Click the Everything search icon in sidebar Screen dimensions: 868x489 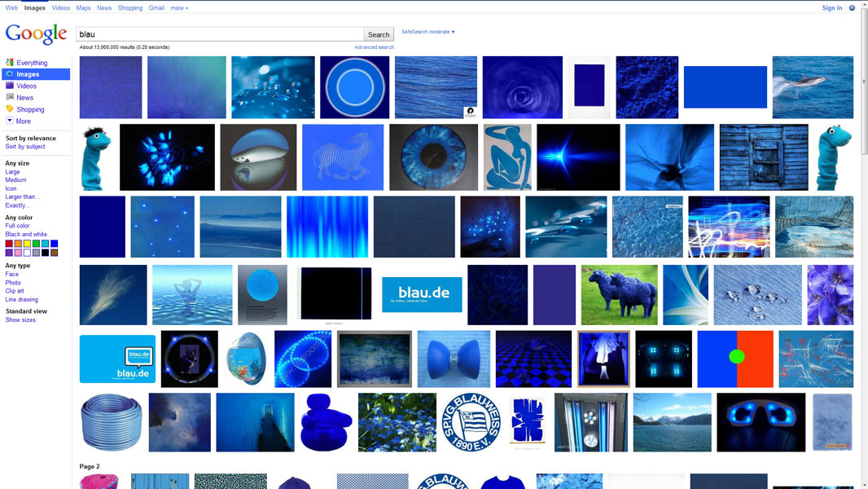coord(10,63)
